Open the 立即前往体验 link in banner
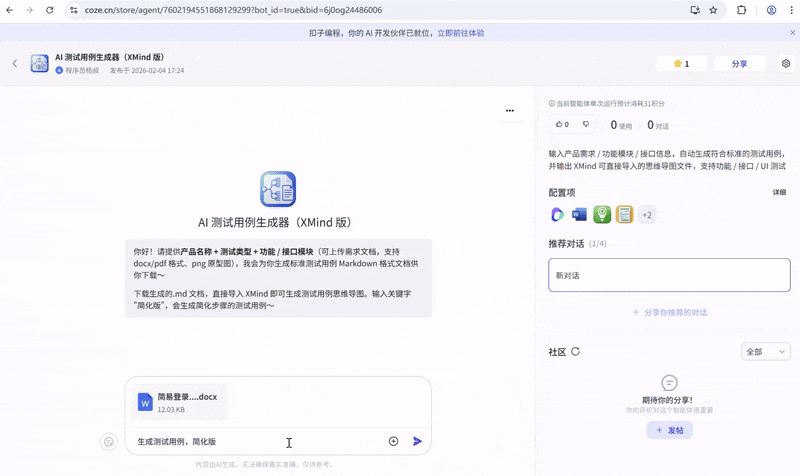This screenshot has height=476, width=800. point(461,33)
